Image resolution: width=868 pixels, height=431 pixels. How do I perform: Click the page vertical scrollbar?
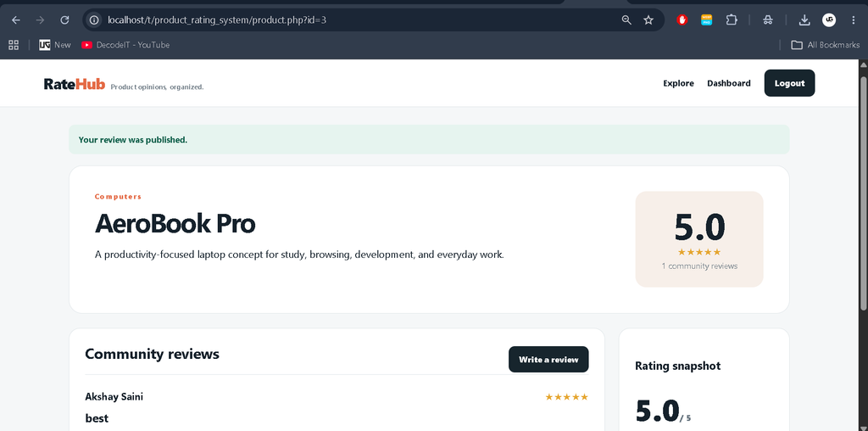point(863,193)
